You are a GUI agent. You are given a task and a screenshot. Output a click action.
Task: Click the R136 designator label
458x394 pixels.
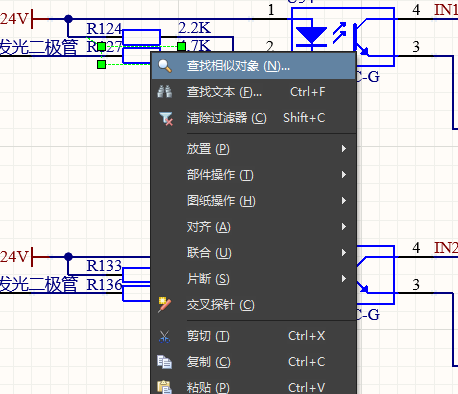(x=104, y=285)
